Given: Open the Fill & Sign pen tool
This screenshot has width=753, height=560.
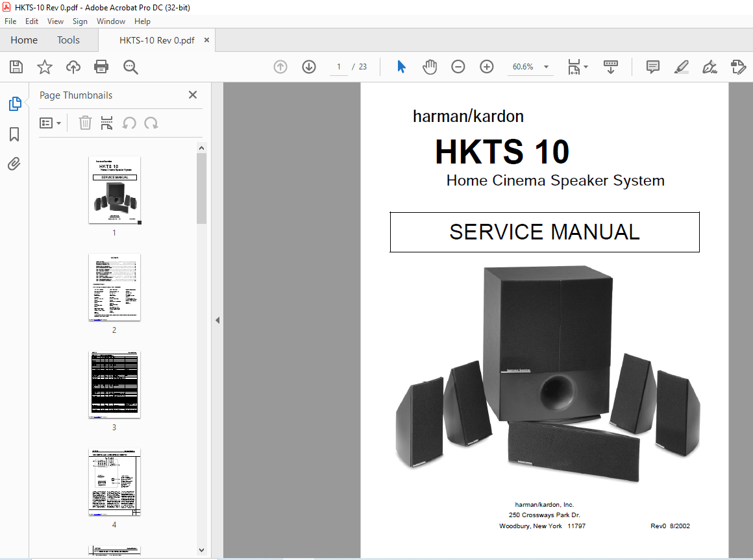Looking at the screenshot, I should [x=710, y=67].
